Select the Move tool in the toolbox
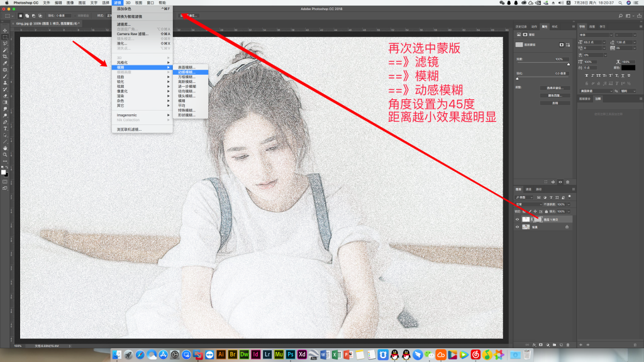The width and height of the screenshot is (644, 362). 5,30
